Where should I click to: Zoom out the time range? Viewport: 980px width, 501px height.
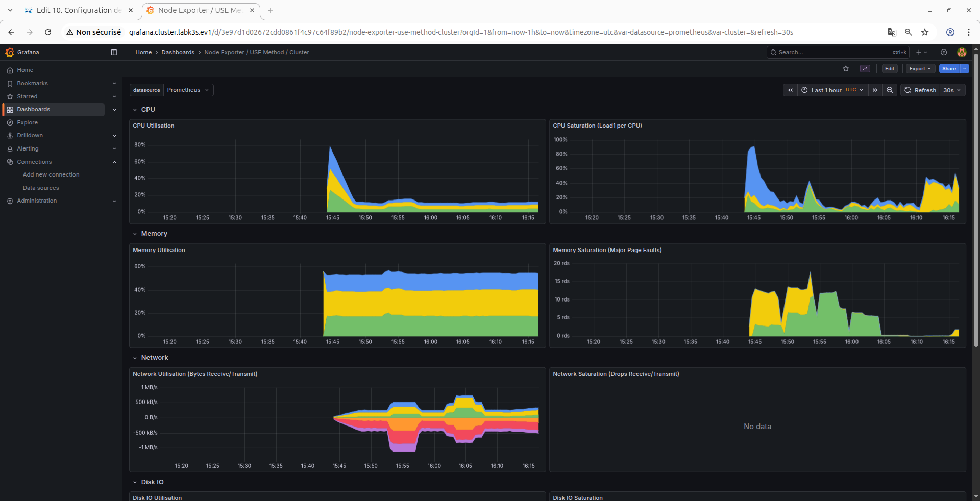coord(890,90)
